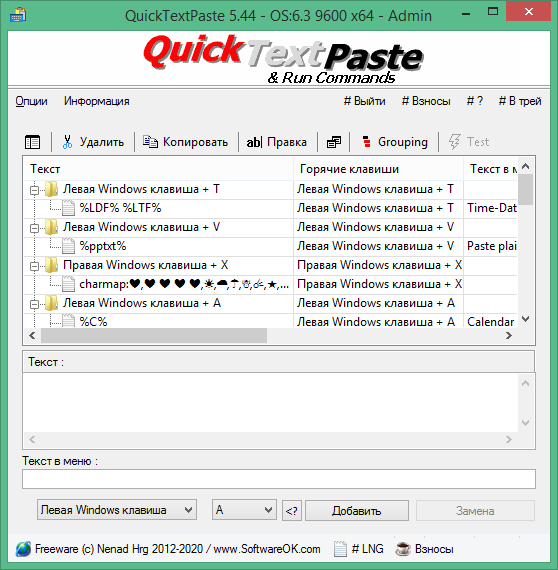Select the %LDF% %LTF% row text

coord(120,208)
